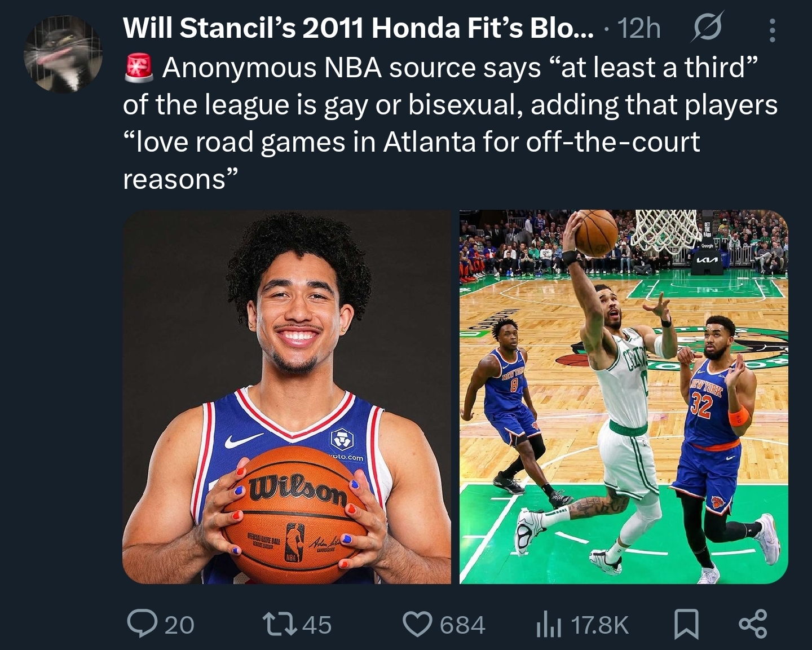Viewport: 812px width, 650px height.
Task: Click the Grok slashed circle icon
Action: [707, 29]
